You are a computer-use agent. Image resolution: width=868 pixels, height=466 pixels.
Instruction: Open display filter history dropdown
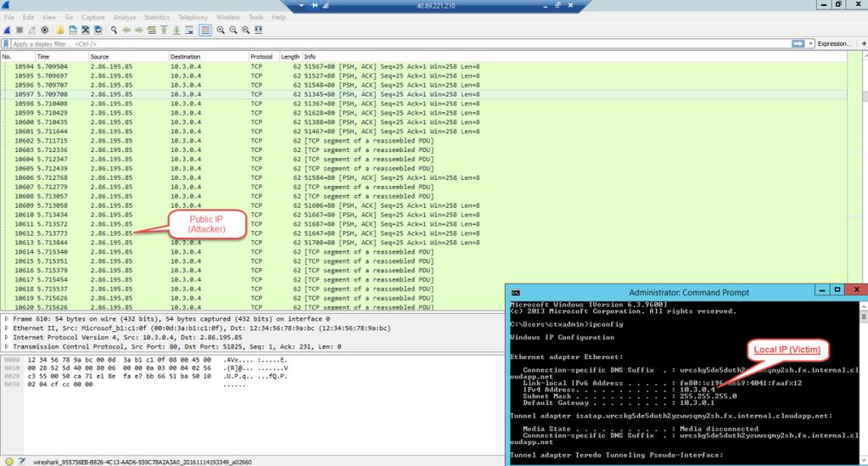pos(810,44)
